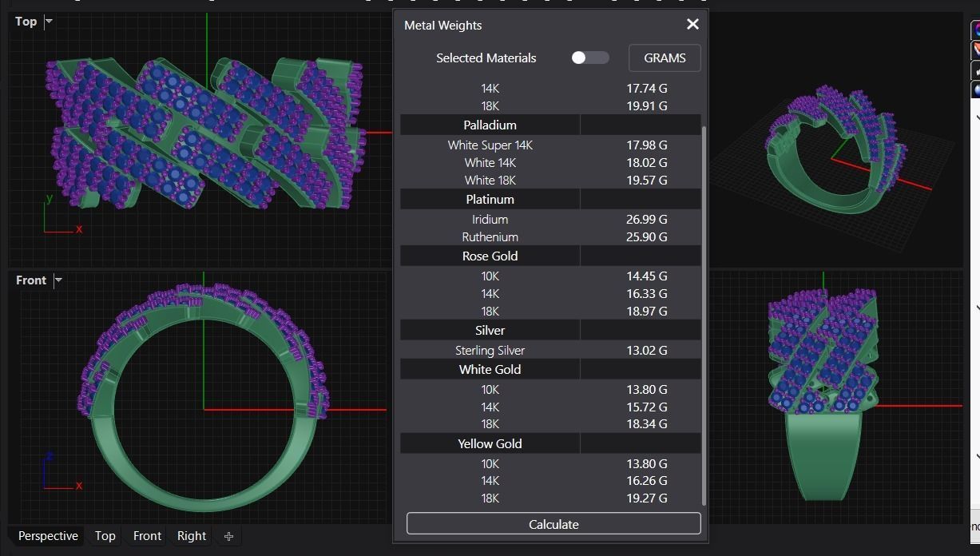Click the 17.98 G weight value
The width and height of the screenshot is (980, 556).
coord(646,145)
